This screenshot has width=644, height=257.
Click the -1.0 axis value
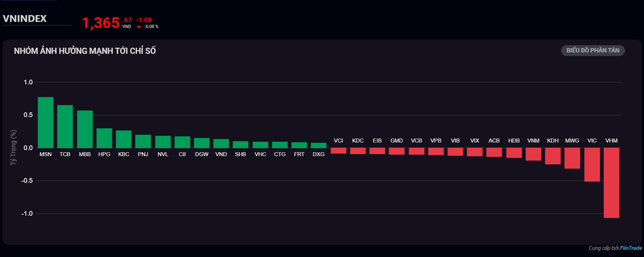click(x=27, y=213)
